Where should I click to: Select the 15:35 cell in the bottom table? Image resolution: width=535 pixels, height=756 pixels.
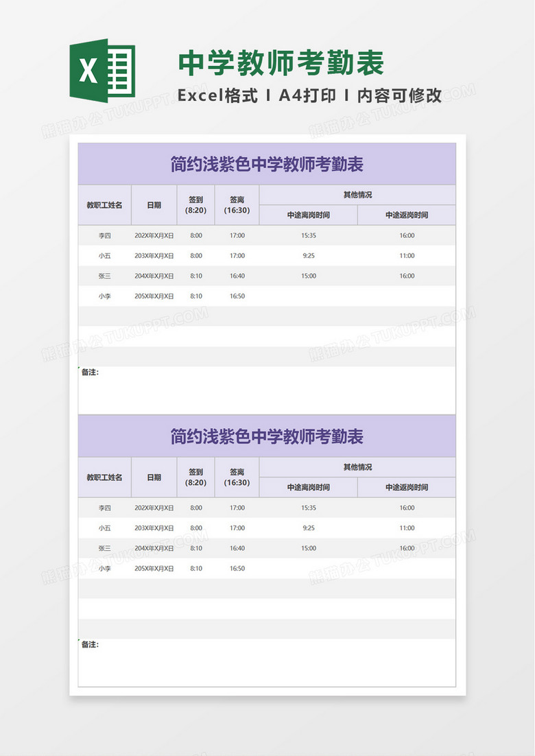[309, 508]
